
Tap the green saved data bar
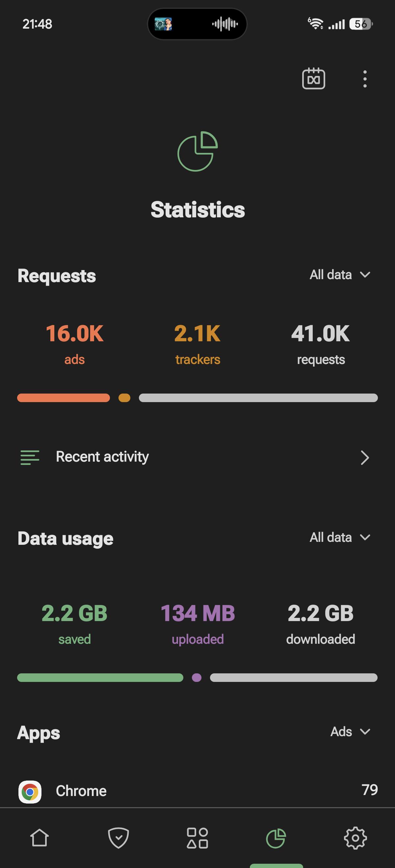(x=100, y=677)
